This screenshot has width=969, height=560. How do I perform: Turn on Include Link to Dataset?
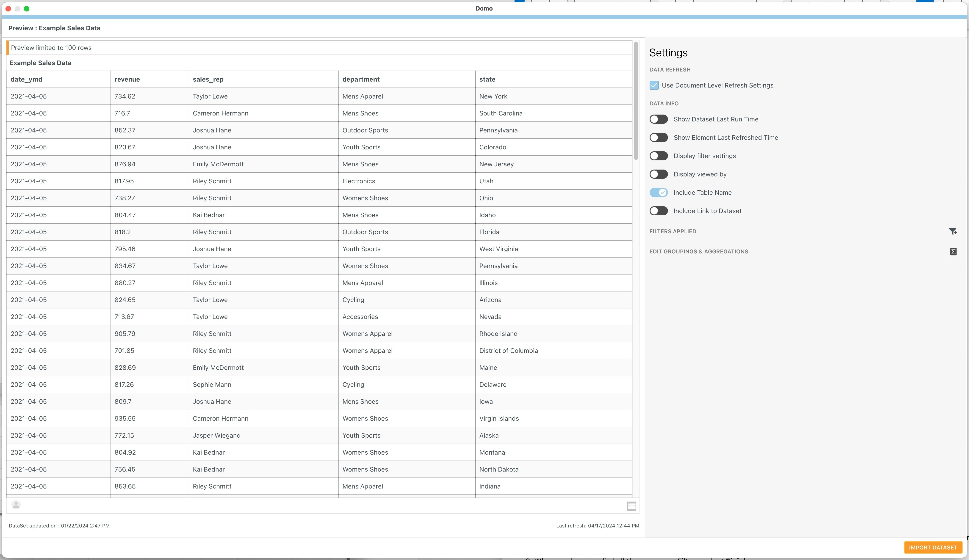[658, 211]
